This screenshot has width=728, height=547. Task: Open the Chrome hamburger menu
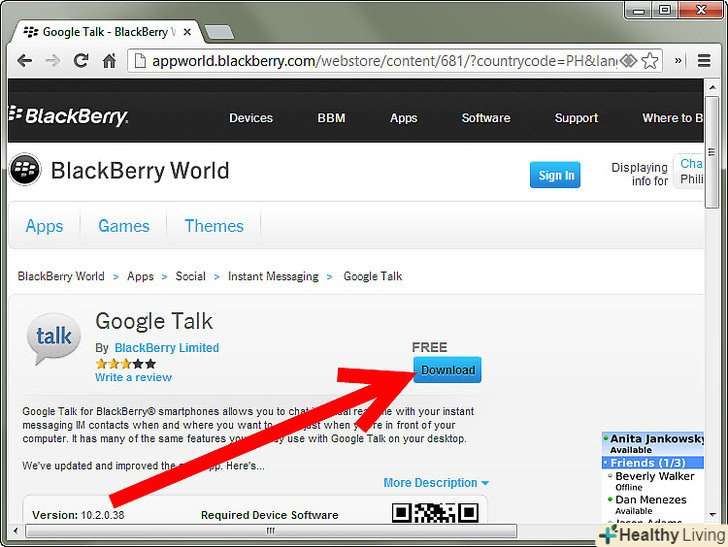tap(704, 61)
